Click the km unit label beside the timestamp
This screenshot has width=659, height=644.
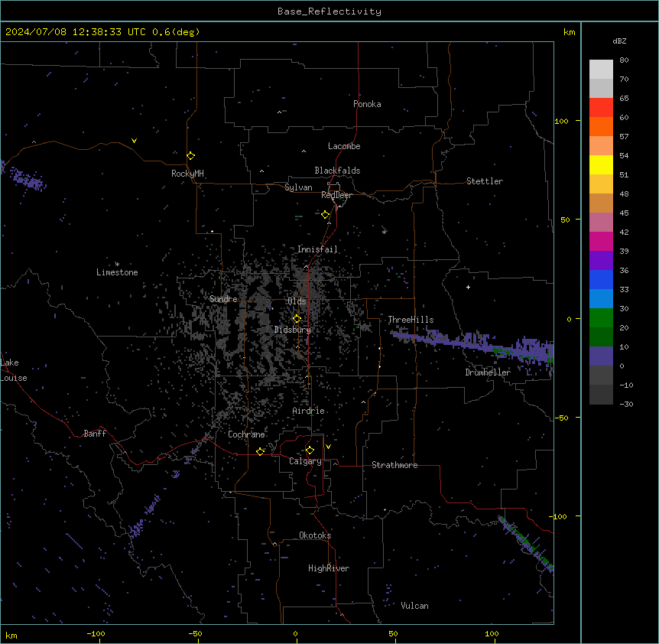[569, 32]
